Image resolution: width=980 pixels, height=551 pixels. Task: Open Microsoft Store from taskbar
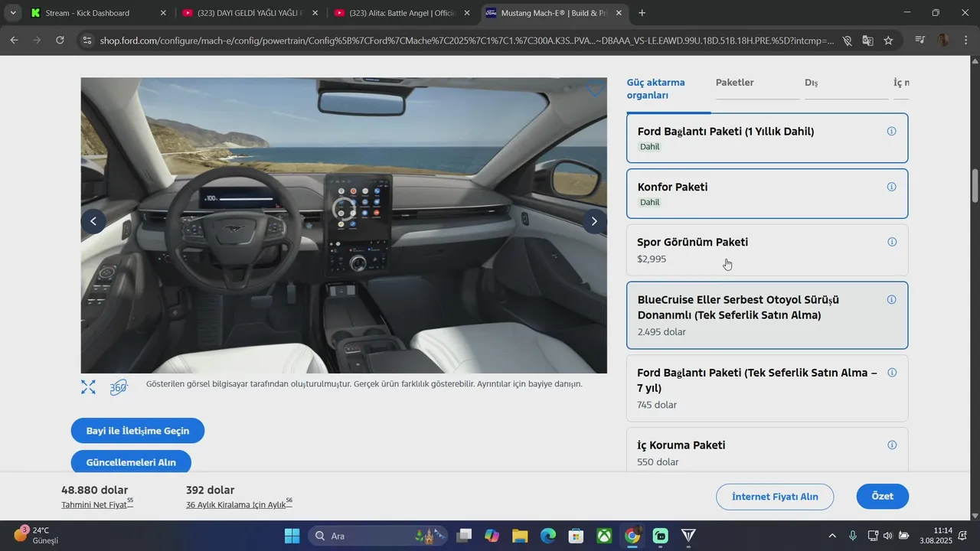click(577, 536)
